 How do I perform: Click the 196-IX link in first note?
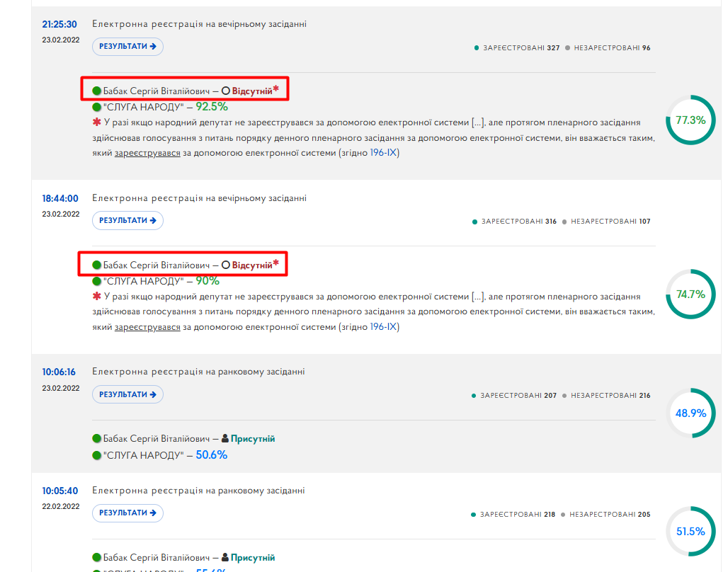(384, 153)
